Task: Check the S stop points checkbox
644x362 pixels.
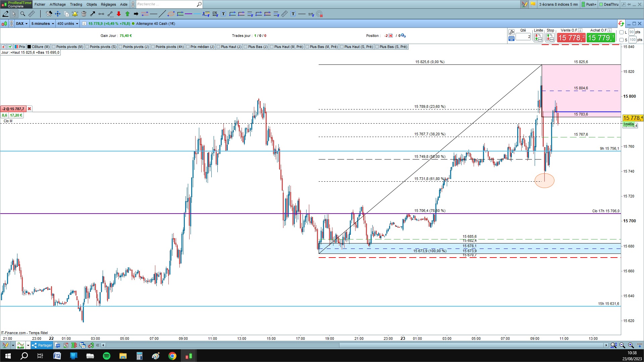Action: [x=622, y=40]
